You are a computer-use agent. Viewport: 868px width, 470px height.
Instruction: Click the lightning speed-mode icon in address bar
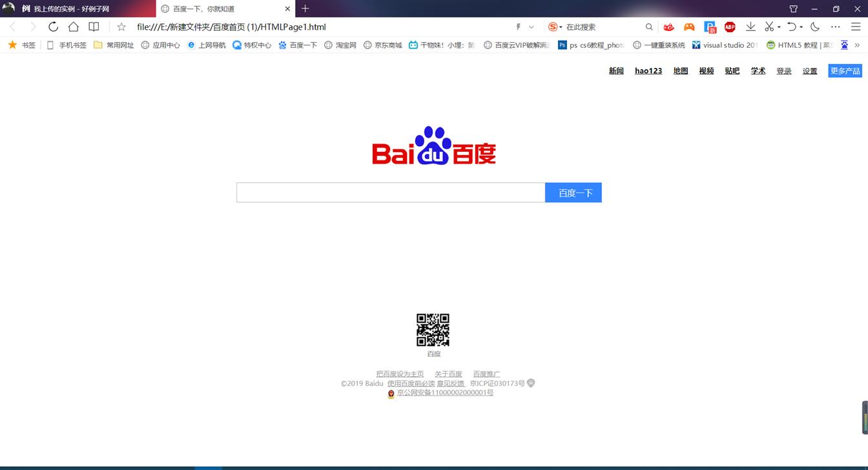point(518,27)
